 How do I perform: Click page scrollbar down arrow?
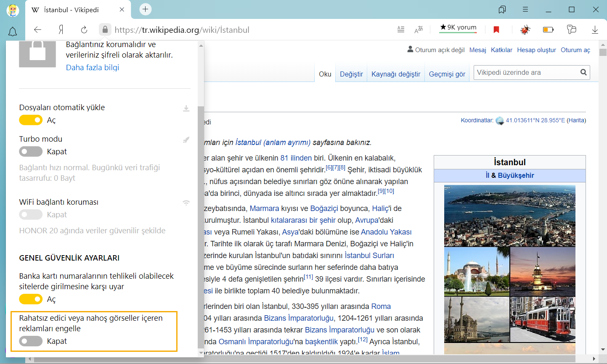coord(603,349)
